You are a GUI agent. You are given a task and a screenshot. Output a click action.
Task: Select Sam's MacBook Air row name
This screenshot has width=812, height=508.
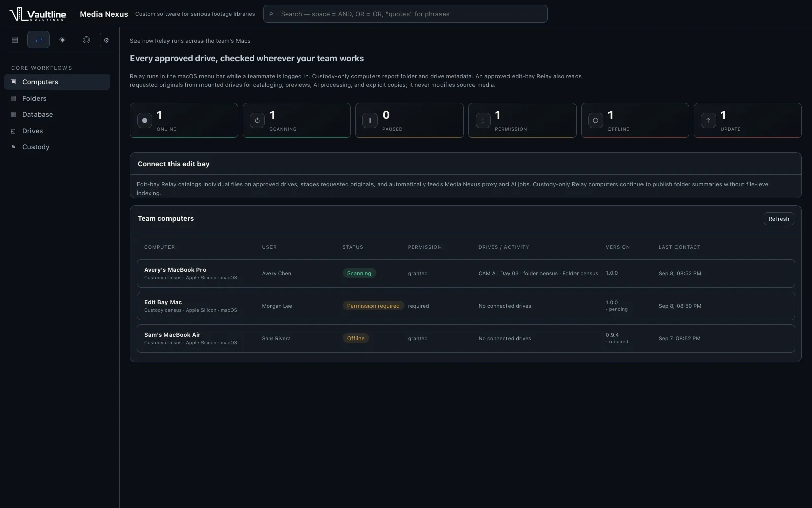tap(172, 335)
